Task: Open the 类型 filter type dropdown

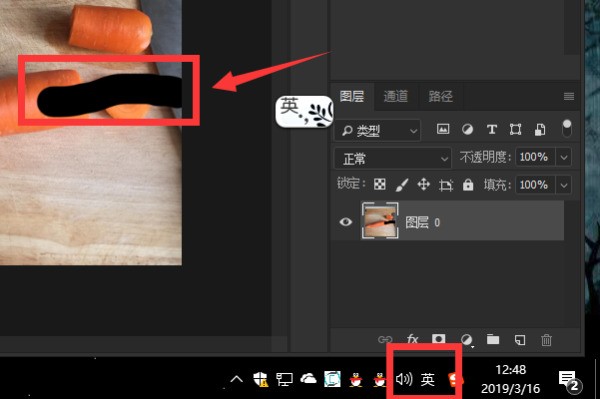Action: (x=377, y=130)
